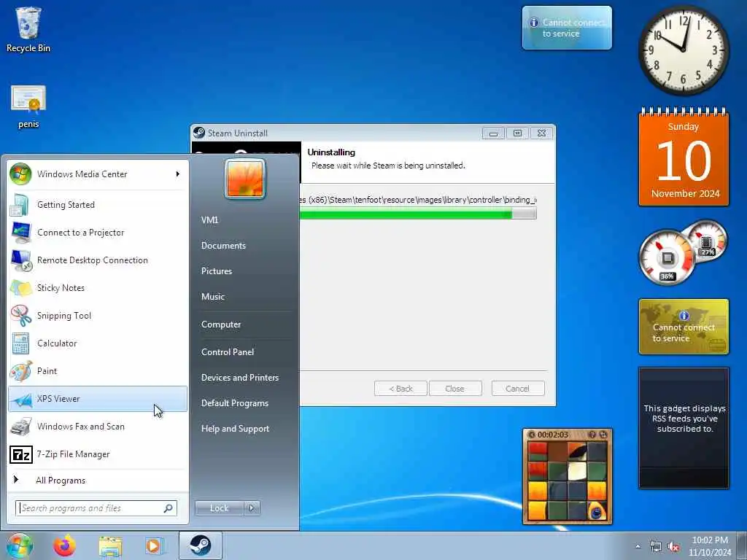Launch Paint from Start menu
The width and height of the screenshot is (747, 560).
pos(98,371)
